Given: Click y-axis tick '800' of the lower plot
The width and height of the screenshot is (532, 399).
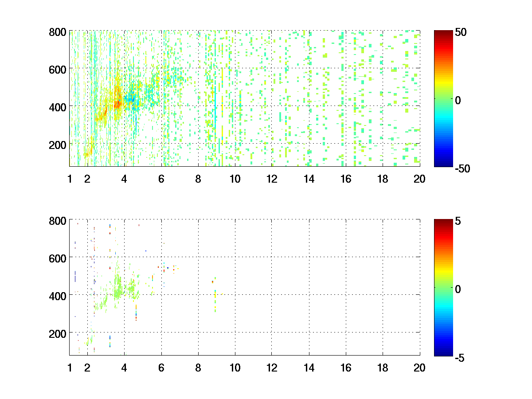Looking at the screenshot, I should click(x=58, y=220).
